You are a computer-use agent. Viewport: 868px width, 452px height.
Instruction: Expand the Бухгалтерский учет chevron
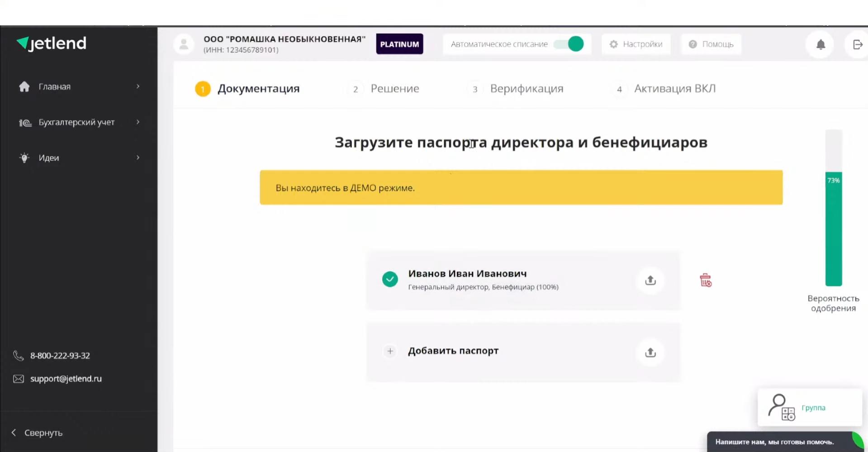point(138,122)
